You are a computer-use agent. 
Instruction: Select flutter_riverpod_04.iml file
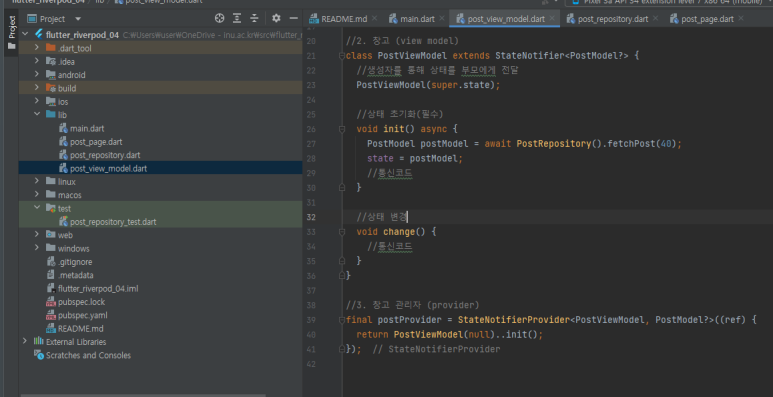pyautogui.click(x=98, y=289)
